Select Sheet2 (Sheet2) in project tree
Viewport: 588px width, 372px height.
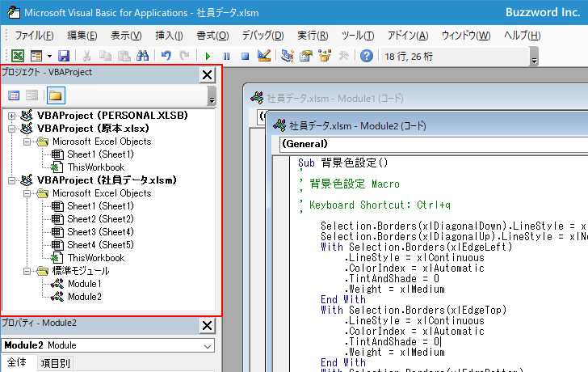(x=100, y=219)
